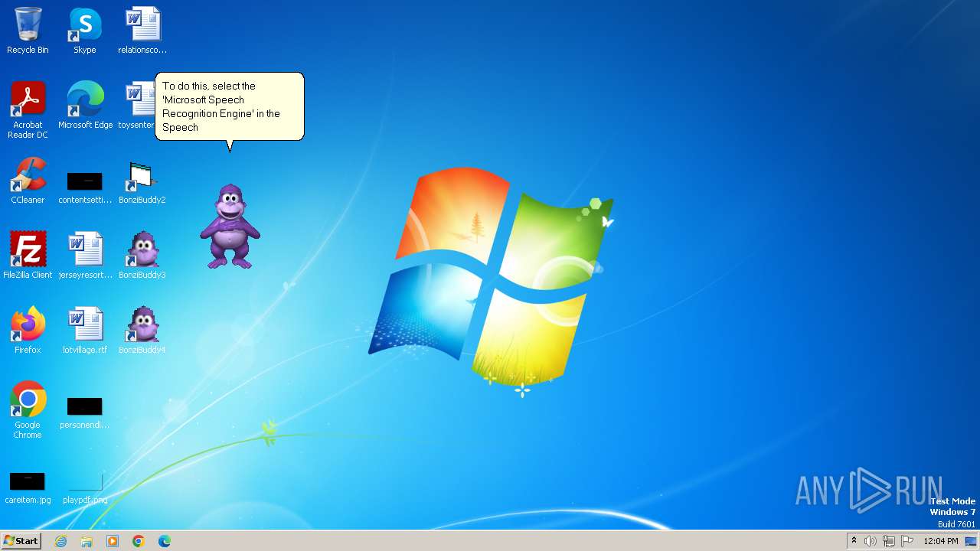The image size is (980, 551).
Task: Select the careitem.jpg image file
Action: point(28,488)
